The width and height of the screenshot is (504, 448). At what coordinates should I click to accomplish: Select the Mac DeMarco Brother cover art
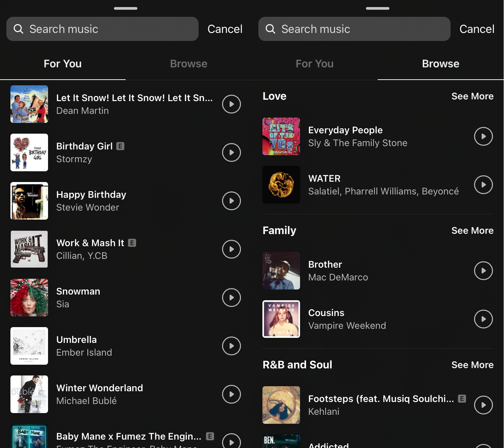click(281, 271)
